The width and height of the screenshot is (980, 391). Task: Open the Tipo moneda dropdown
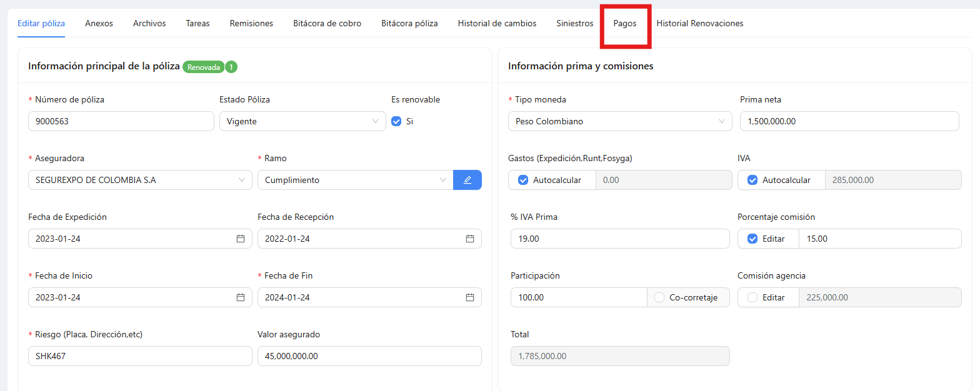coord(620,121)
